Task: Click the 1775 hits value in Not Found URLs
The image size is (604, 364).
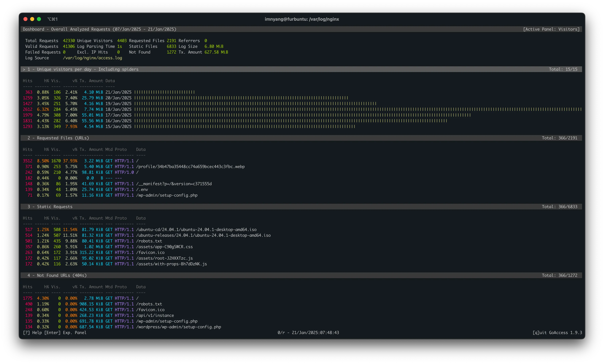Action: pos(27,298)
